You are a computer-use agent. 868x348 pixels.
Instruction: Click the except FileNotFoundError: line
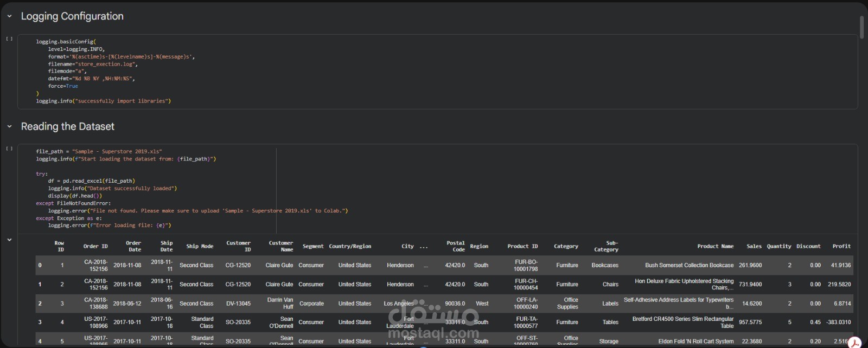pos(73,203)
